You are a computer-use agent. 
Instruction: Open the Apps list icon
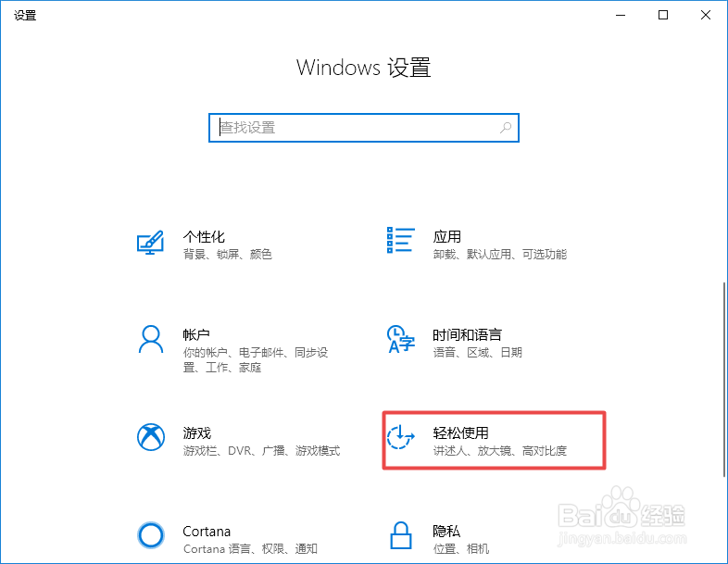pos(401,240)
